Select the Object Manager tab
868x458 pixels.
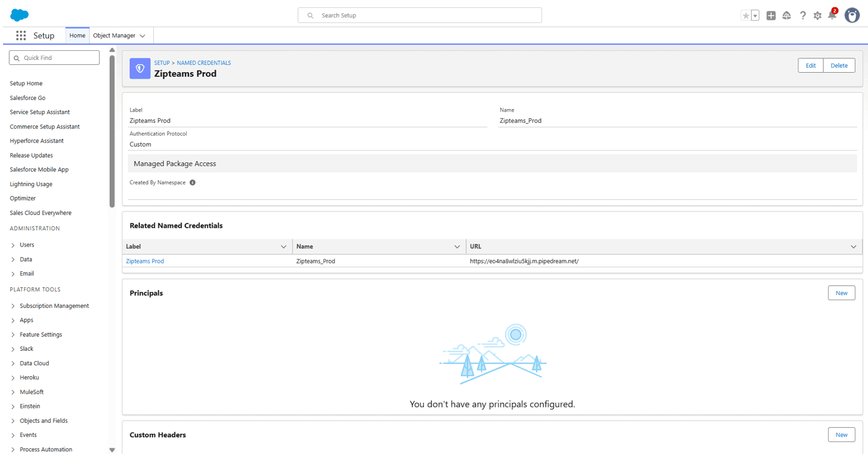point(114,36)
